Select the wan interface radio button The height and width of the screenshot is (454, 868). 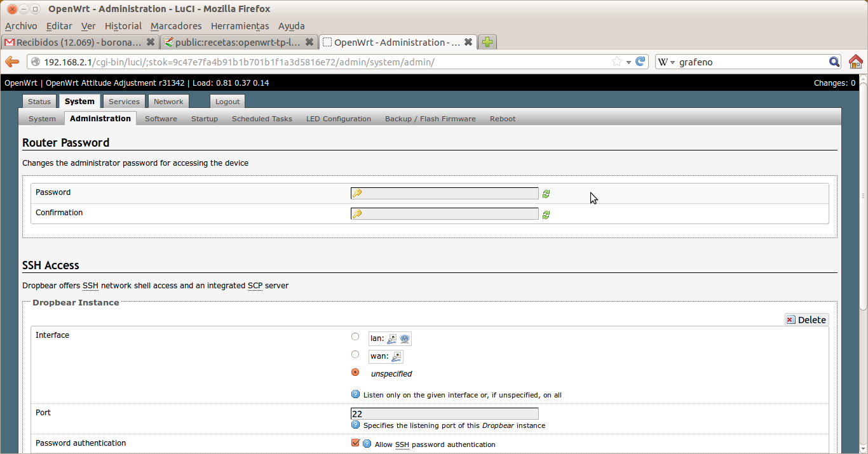click(x=355, y=354)
